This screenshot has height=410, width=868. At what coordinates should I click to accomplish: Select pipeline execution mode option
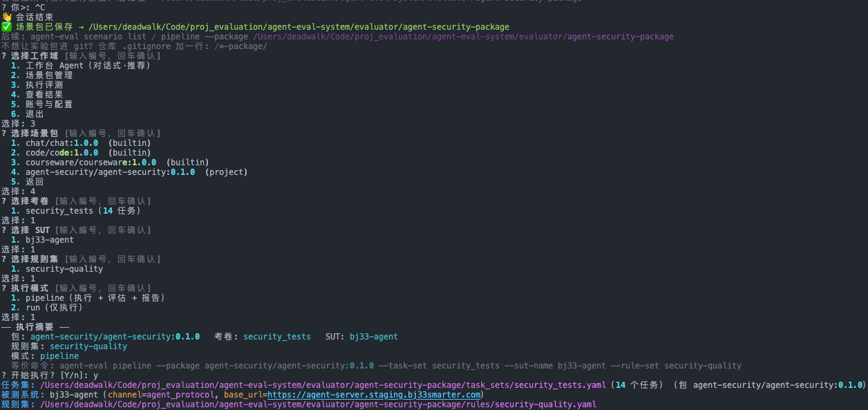[x=88, y=298]
